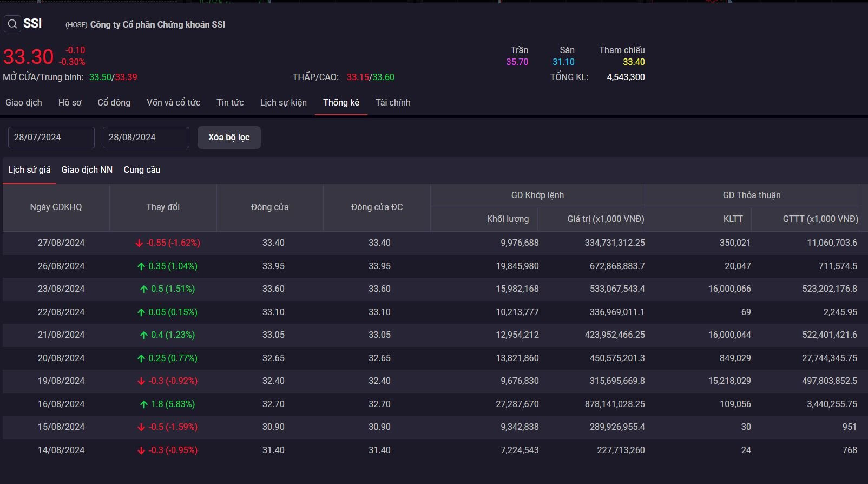Open the Cổ đông tab
This screenshot has height=484, width=868.
click(x=114, y=102)
